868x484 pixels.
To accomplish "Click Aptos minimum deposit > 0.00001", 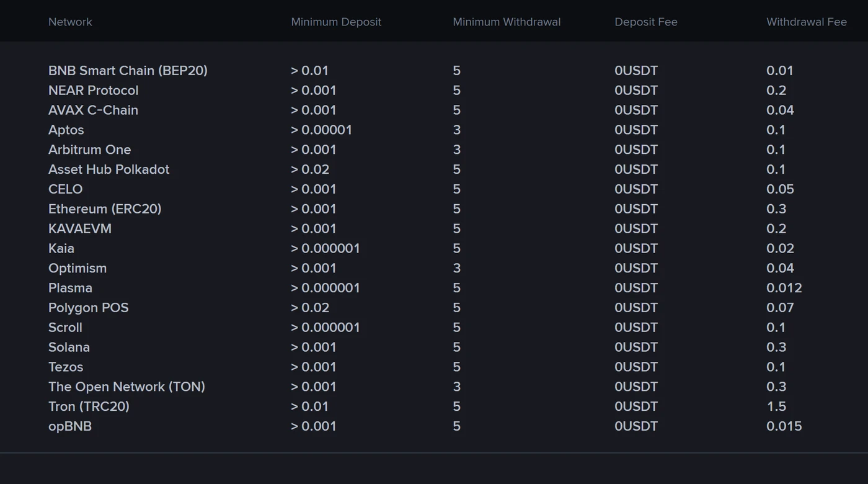I will coord(321,130).
